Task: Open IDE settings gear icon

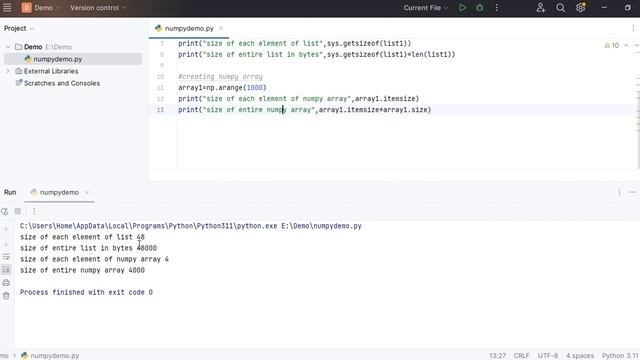Action: click(x=580, y=8)
